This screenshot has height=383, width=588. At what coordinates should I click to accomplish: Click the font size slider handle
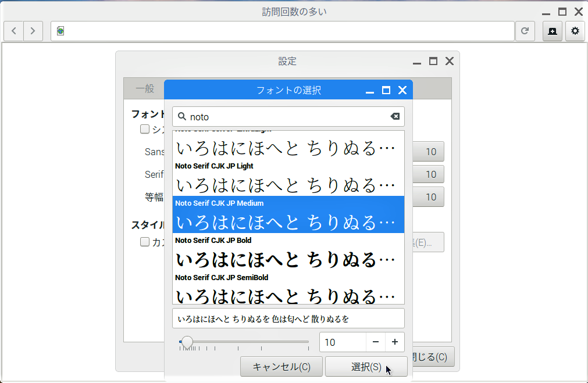pos(187,342)
